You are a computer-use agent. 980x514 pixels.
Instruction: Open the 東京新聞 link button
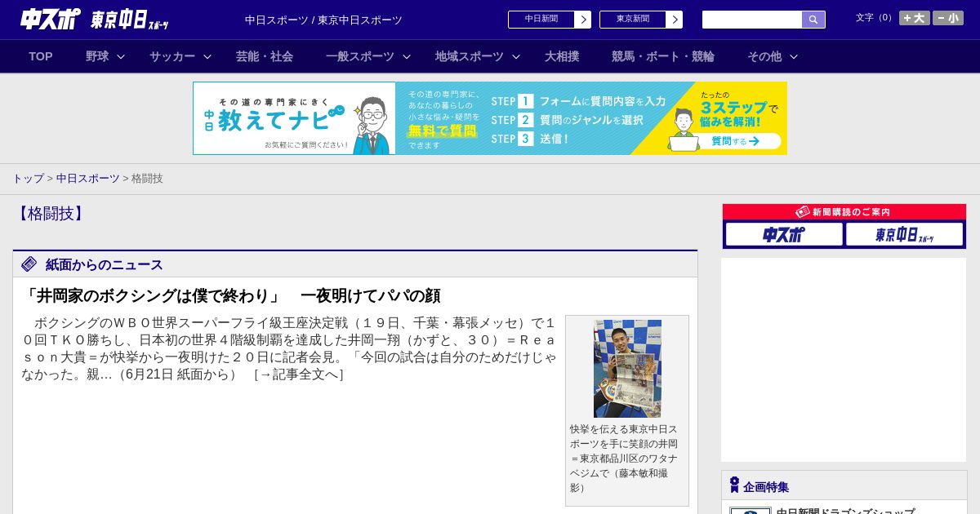[632, 20]
